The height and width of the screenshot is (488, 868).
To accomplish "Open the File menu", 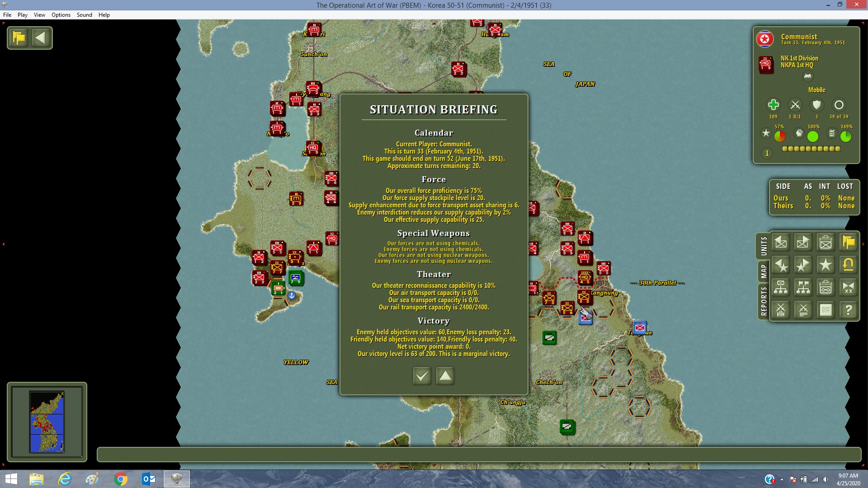I will (x=7, y=15).
